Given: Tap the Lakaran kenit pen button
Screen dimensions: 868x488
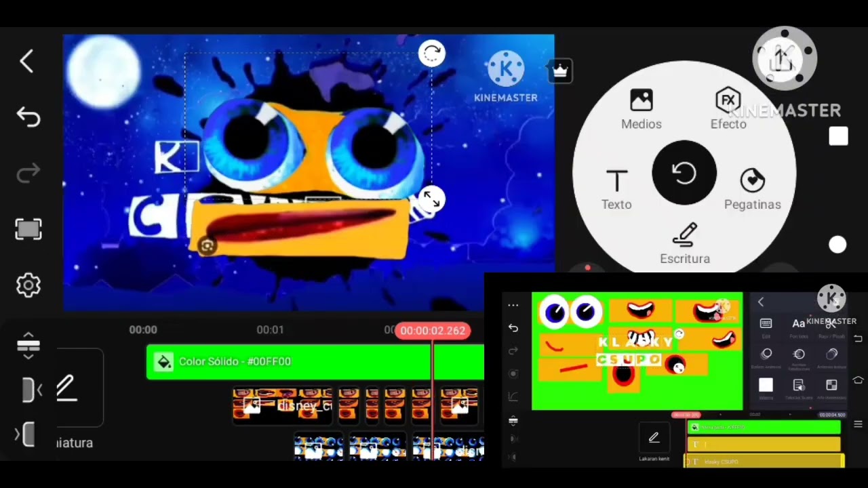Looking at the screenshot, I should pyautogui.click(x=654, y=438).
